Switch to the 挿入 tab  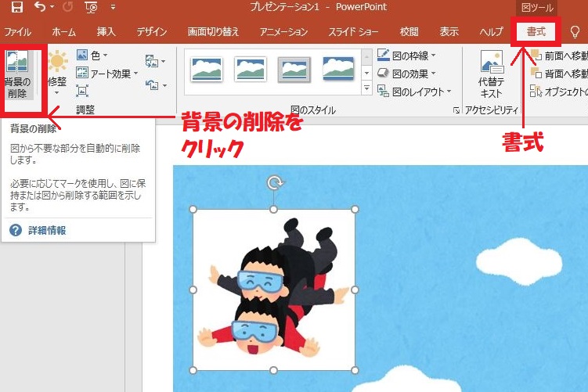tap(106, 32)
